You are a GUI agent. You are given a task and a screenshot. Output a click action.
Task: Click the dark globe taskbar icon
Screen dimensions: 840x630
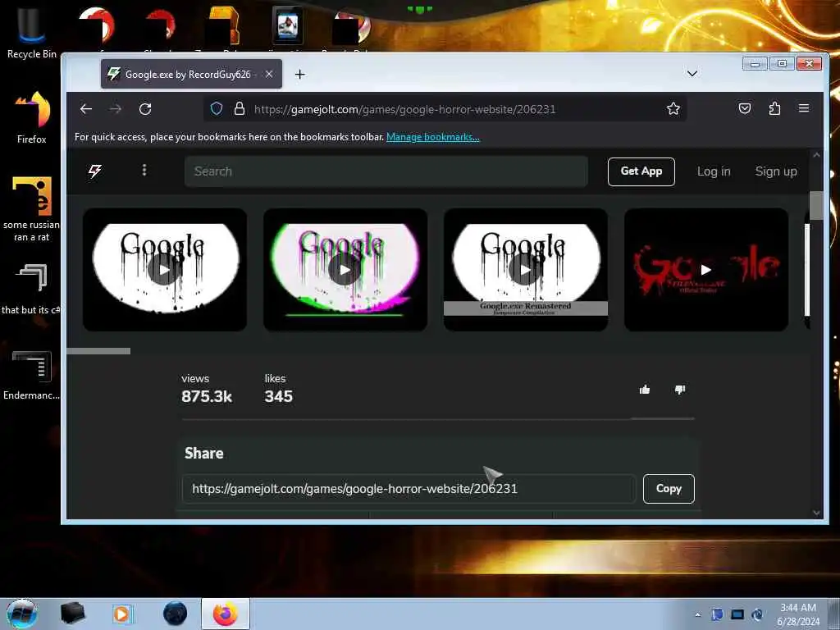click(x=176, y=614)
